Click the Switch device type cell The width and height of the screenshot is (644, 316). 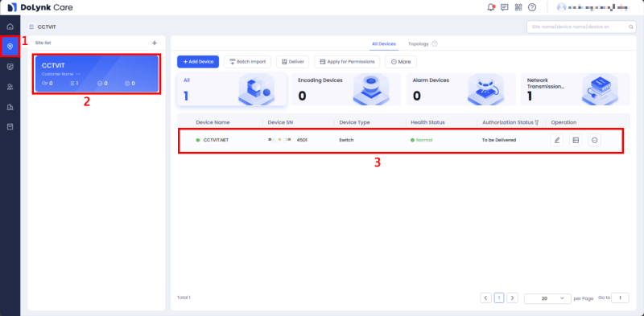click(x=346, y=140)
